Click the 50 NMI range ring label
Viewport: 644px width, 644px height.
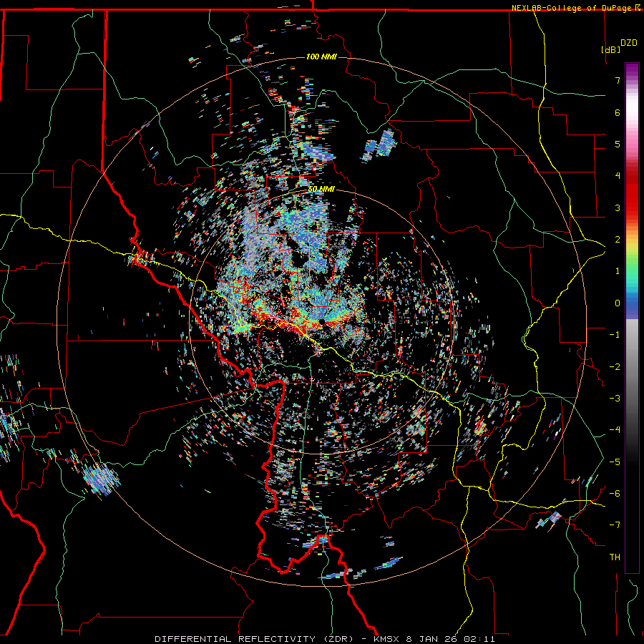pyautogui.click(x=321, y=189)
